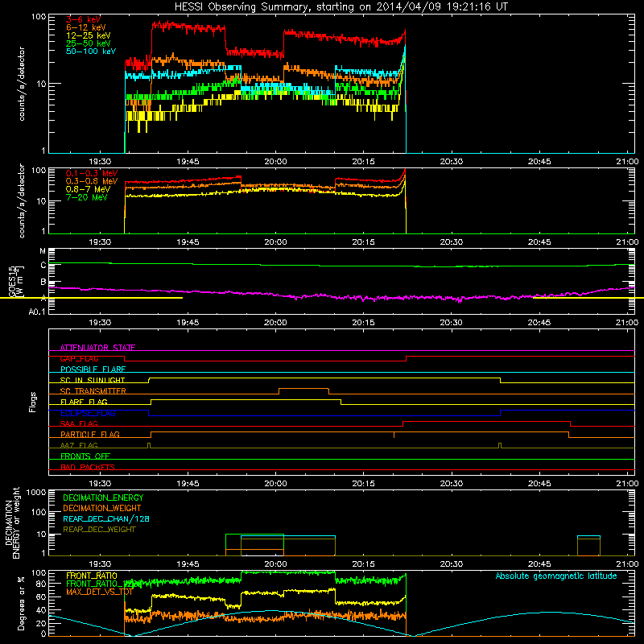644x644 pixels.
Task: Click the 0.8-7 MeV legend label
Action: pyautogui.click(x=88, y=189)
